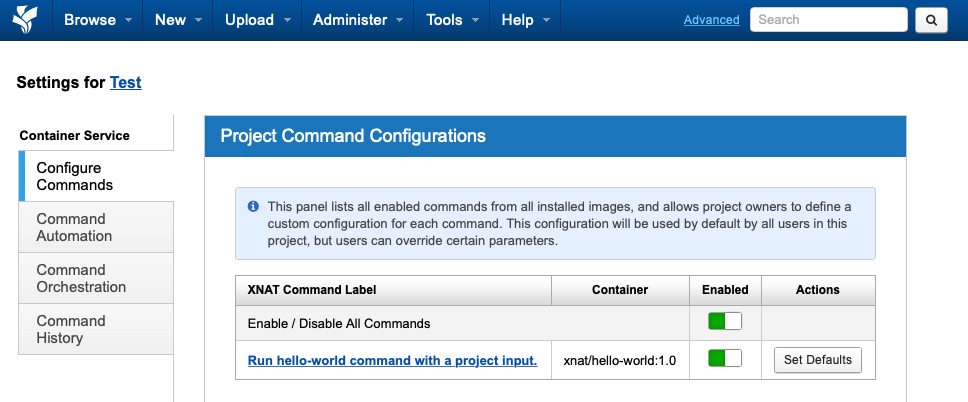Focus the Search input field
The width and height of the screenshot is (968, 402).
(828, 20)
